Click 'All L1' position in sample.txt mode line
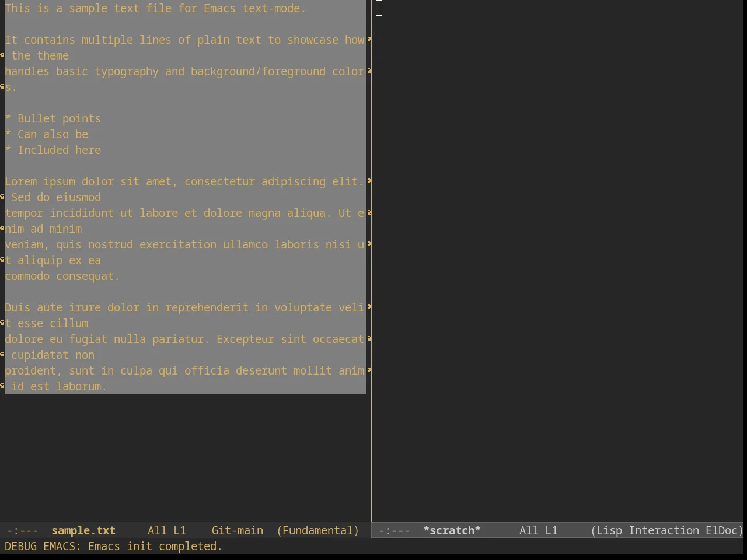 (167, 530)
